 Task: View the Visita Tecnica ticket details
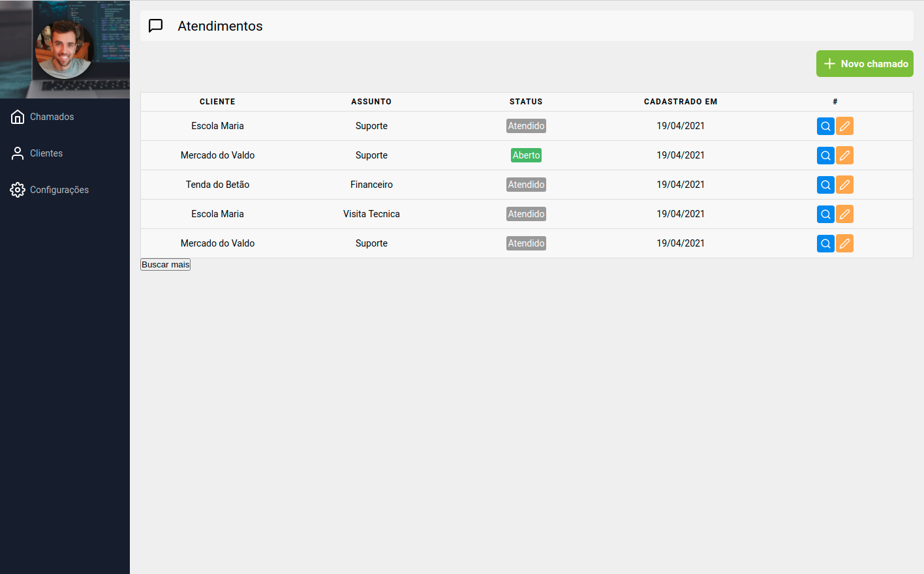(x=825, y=214)
